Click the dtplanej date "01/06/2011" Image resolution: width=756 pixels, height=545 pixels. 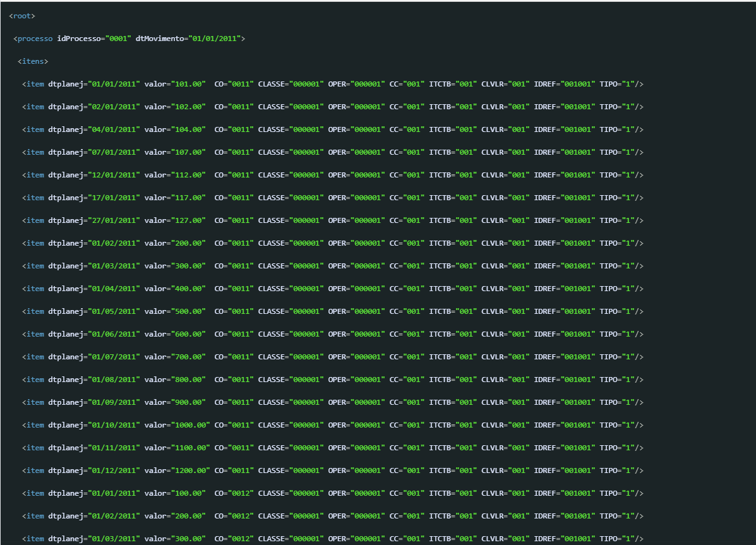(x=114, y=333)
